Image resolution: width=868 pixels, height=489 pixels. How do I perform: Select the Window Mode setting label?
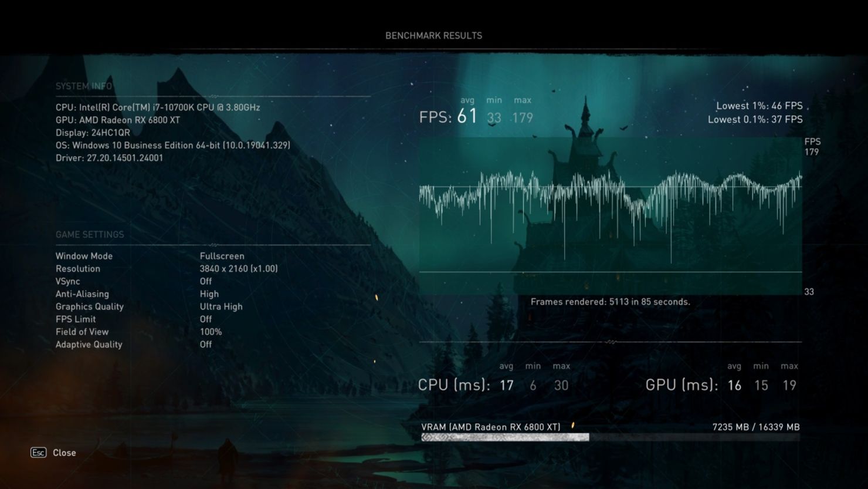click(x=84, y=256)
